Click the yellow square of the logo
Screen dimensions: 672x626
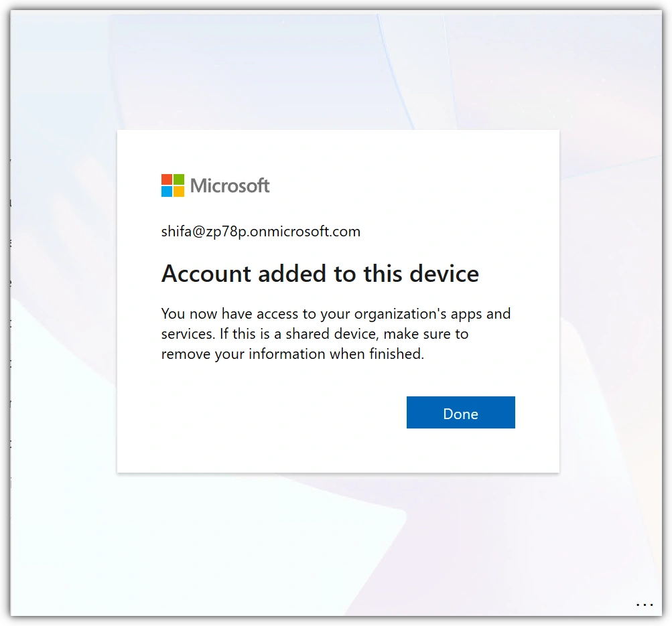pyautogui.click(x=179, y=191)
